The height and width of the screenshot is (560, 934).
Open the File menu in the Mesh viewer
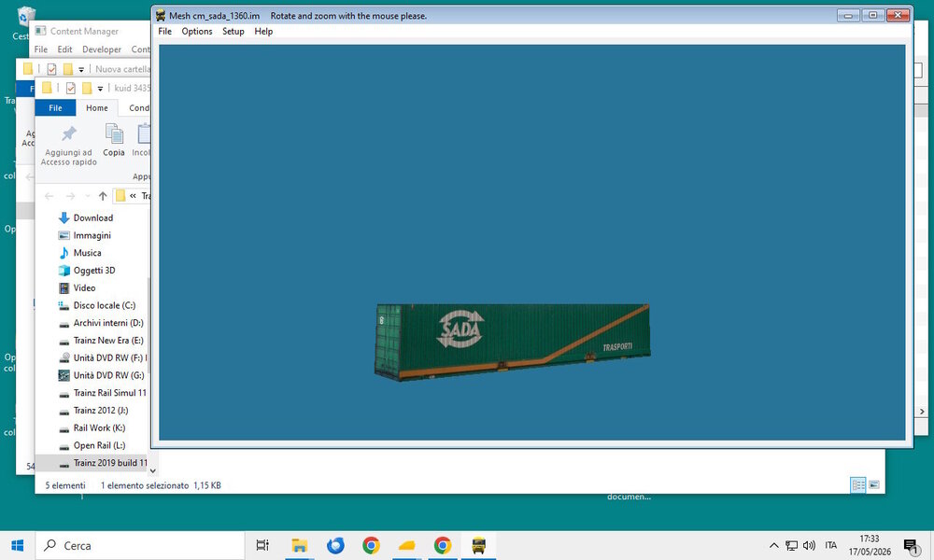[x=164, y=32]
